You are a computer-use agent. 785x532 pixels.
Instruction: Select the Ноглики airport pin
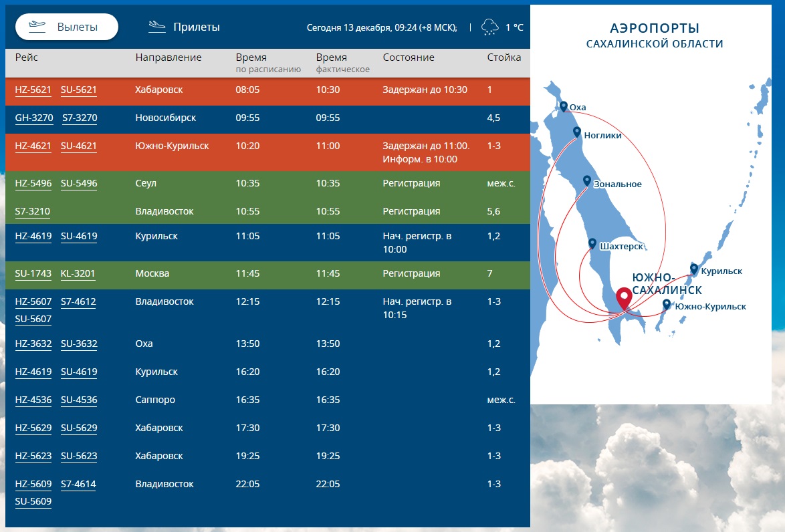[576, 132]
